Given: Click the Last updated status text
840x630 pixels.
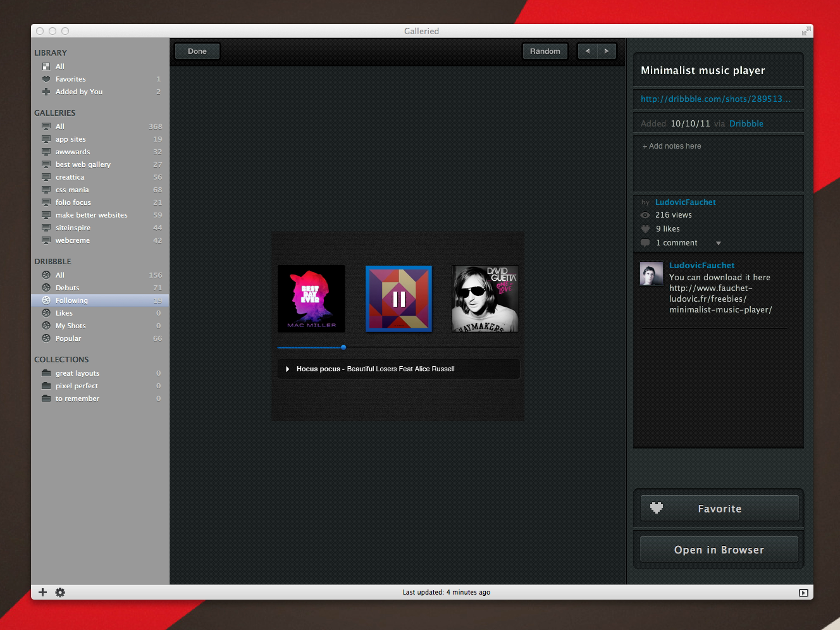Looking at the screenshot, I should [x=447, y=593].
